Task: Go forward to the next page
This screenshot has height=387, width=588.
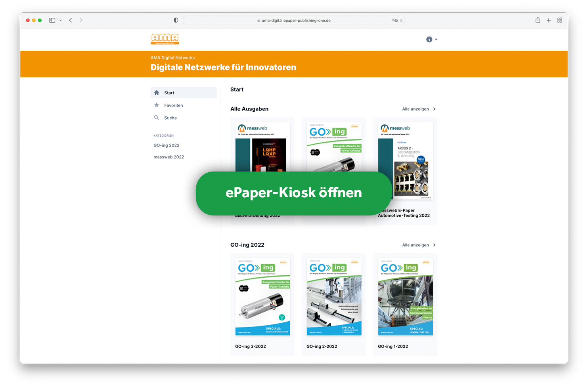Action: pyautogui.click(x=81, y=20)
